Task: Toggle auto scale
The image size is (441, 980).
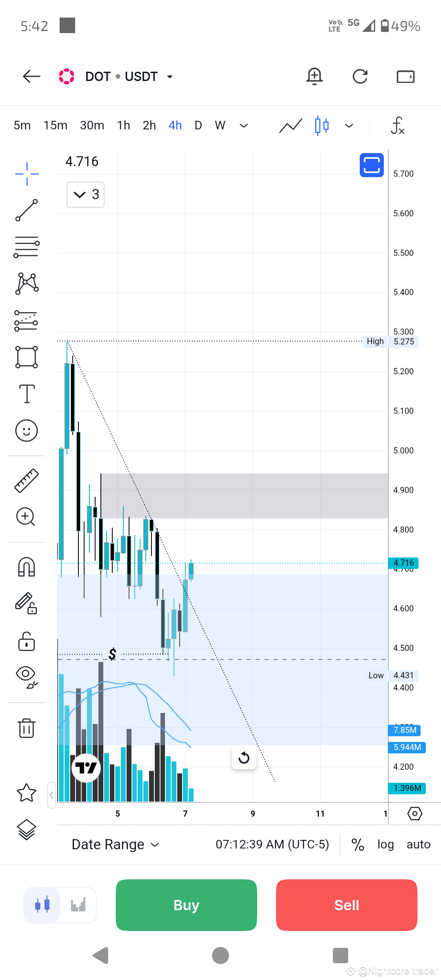Action: [419, 844]
